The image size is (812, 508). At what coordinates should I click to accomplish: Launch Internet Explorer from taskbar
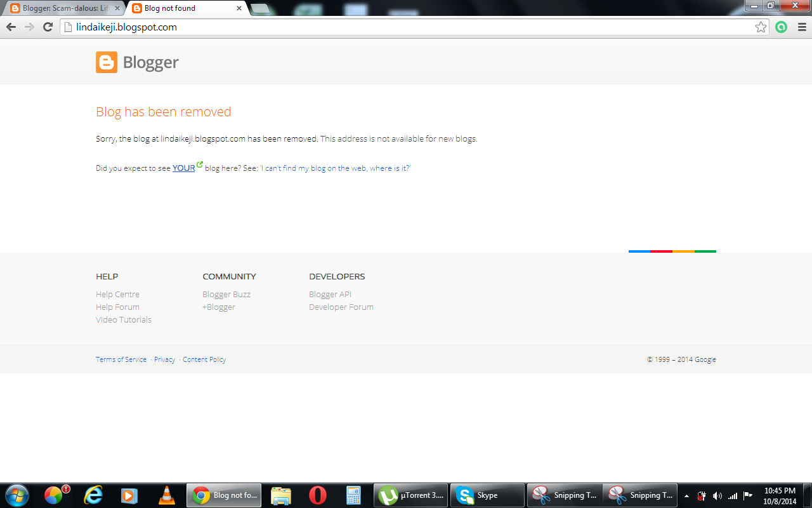[93, 495]
